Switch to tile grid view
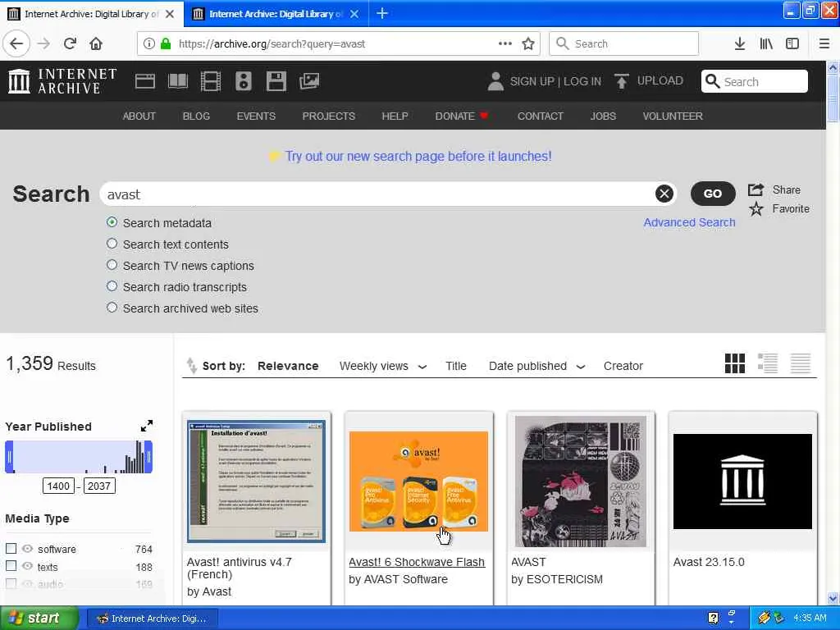Viewport: 840px width, 630px height. click(x=734, y=363)
